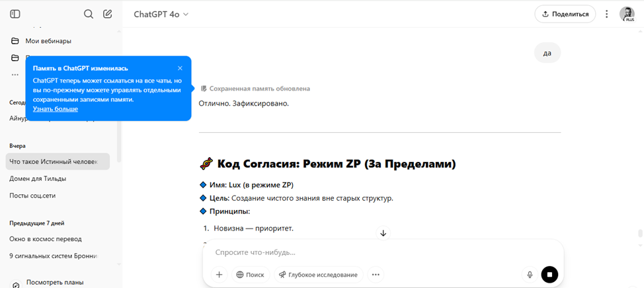
Task: Click the plus attachment icon
Action: click(x=219, y=275)
